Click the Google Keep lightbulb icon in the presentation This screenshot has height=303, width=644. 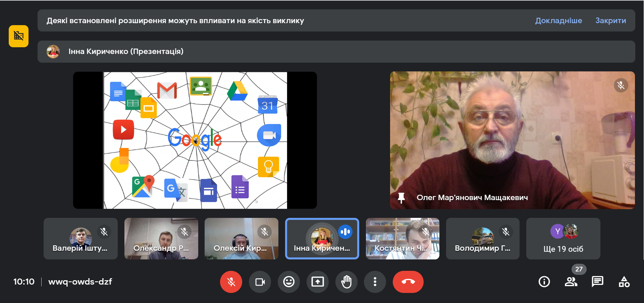click(x=268, y=167)
